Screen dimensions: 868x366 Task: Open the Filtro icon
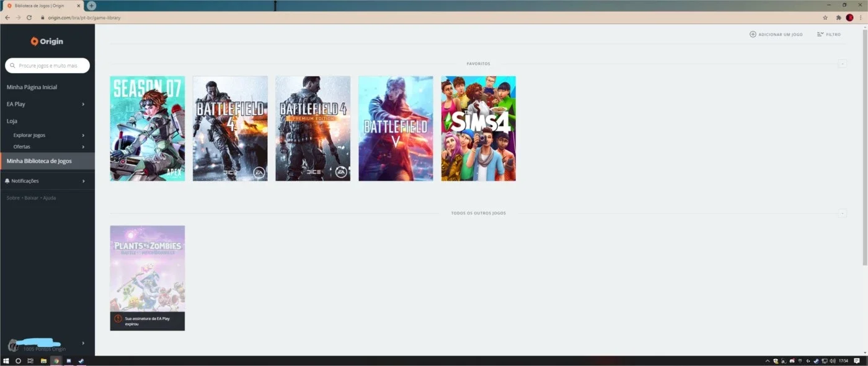point(820,34)
